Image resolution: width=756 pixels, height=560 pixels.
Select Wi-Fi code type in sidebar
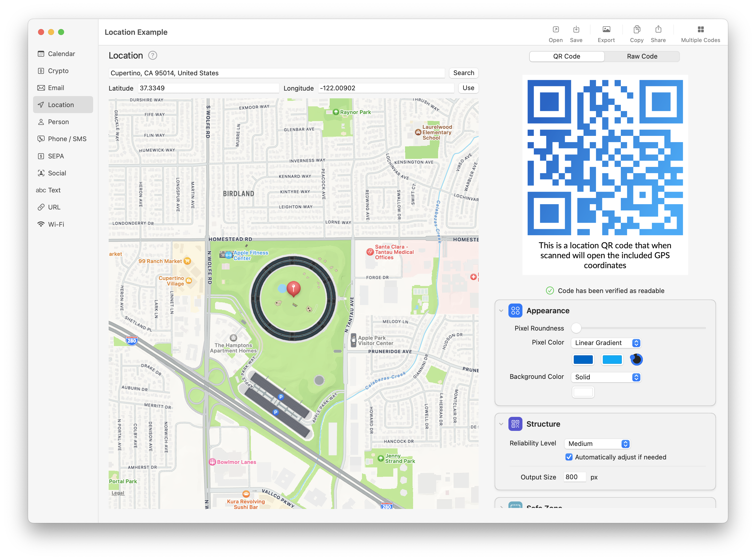coord(63,224)
